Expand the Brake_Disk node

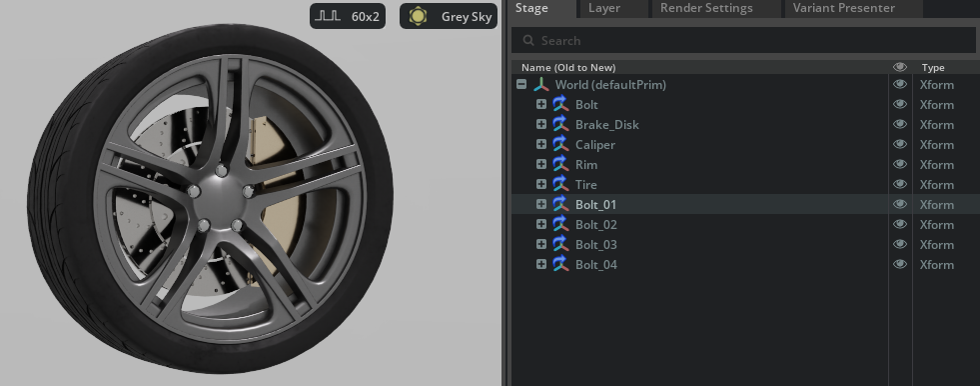(541, 124)
